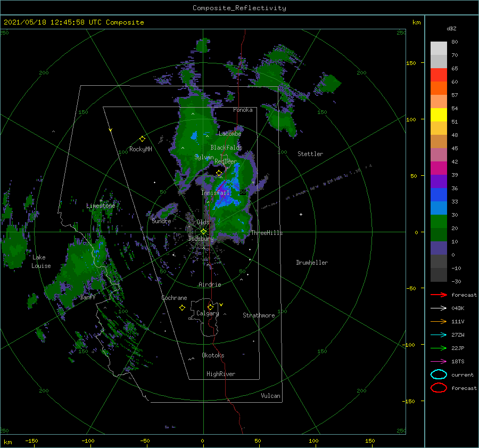Viewport: 479px width, 448px height.
Task: Click the Olds town label
Action: pos(203,222)
